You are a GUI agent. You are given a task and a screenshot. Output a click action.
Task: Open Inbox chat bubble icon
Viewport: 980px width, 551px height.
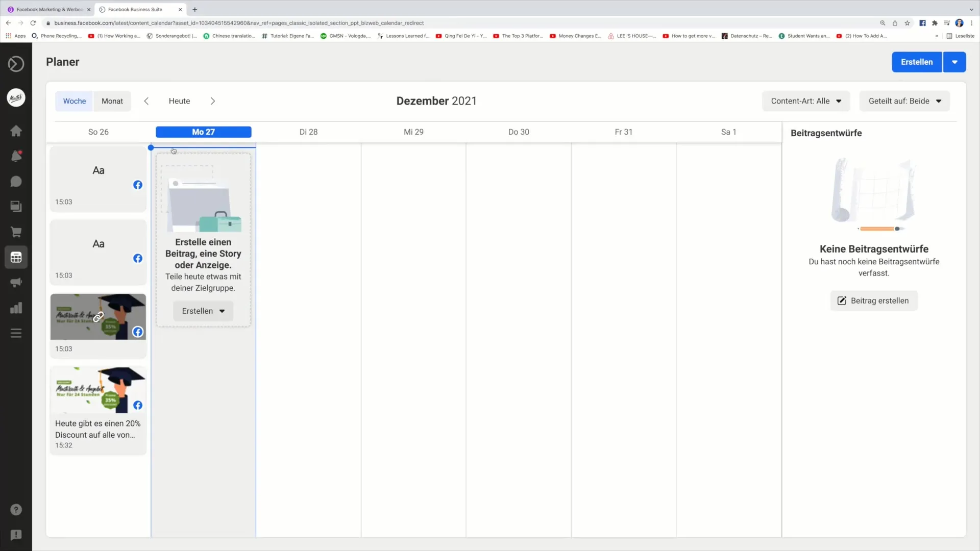[x=16, y=182]
